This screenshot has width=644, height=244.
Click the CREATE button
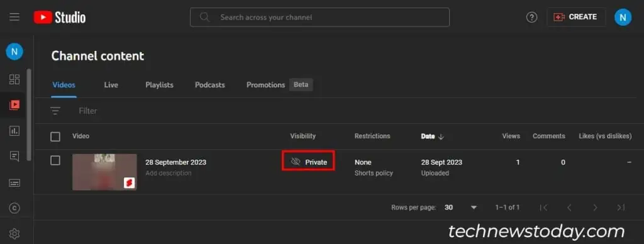tap(576, 17)
